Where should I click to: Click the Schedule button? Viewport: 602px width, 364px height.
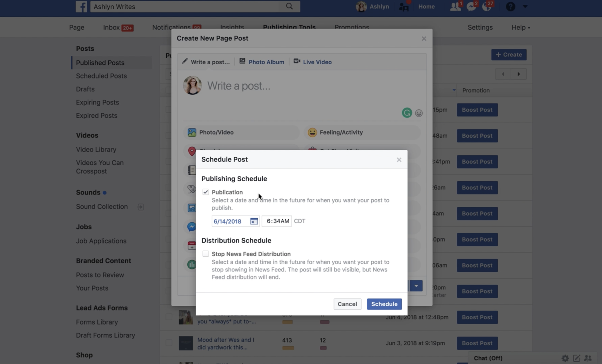click(x=384, y=304)
